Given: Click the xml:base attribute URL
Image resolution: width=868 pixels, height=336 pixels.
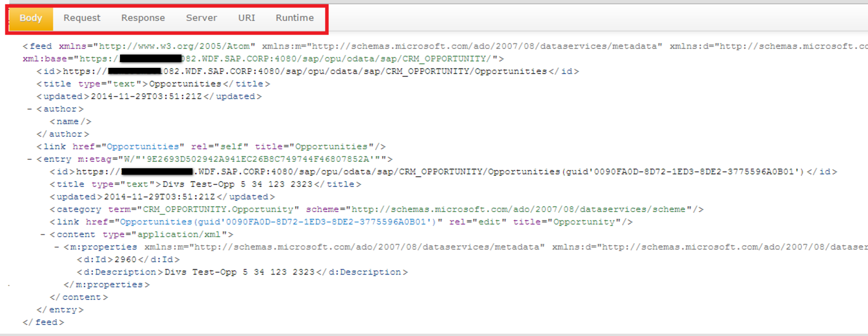Looking at the screenshot, I should pyautogui.click(x=285, y=59).
